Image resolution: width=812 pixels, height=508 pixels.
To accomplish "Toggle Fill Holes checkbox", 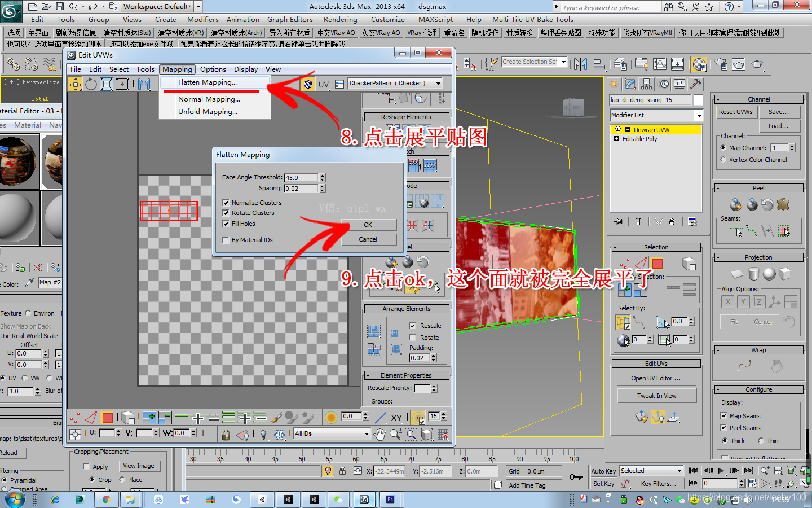I will 226,224.
